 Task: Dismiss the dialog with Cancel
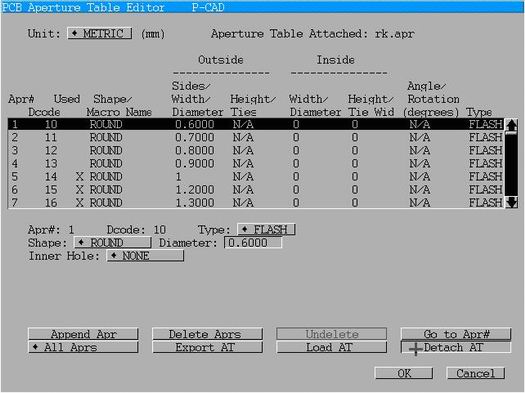pyautogui.click(x=476, y=373)
